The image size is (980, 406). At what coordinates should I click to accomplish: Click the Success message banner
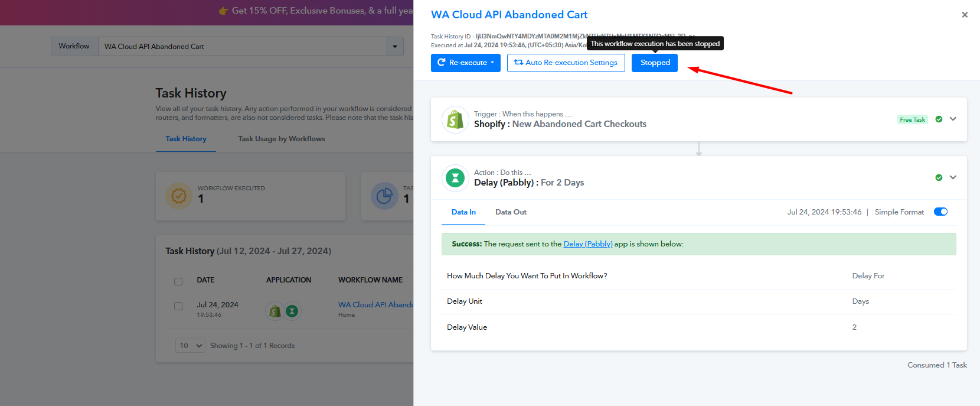pos(698,244)
